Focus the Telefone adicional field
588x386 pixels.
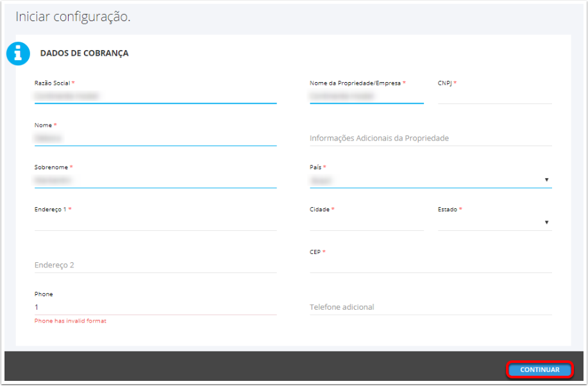[x=430, y=307]
